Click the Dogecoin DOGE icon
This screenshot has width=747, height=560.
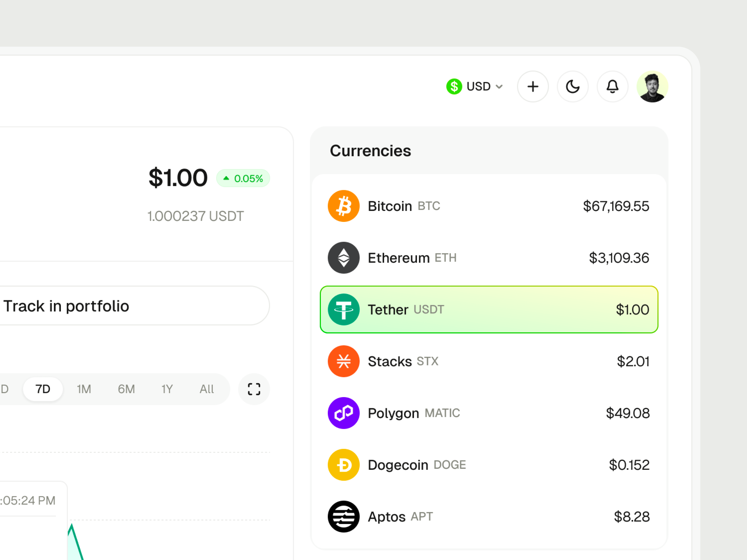[343, 465]
